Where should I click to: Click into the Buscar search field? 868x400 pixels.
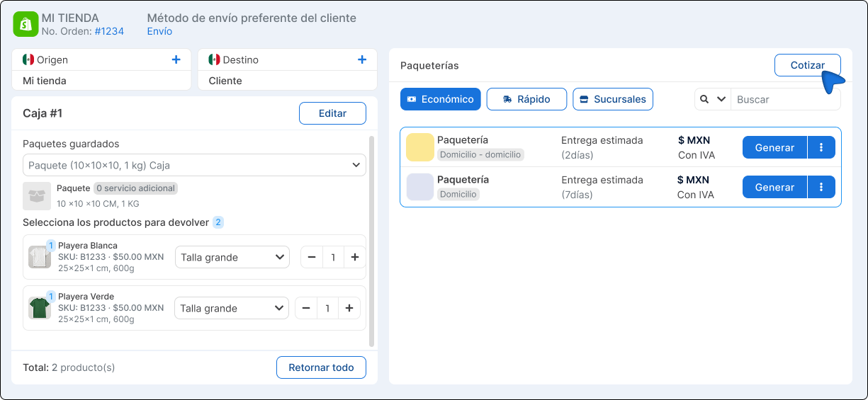[x=784, y=99]
